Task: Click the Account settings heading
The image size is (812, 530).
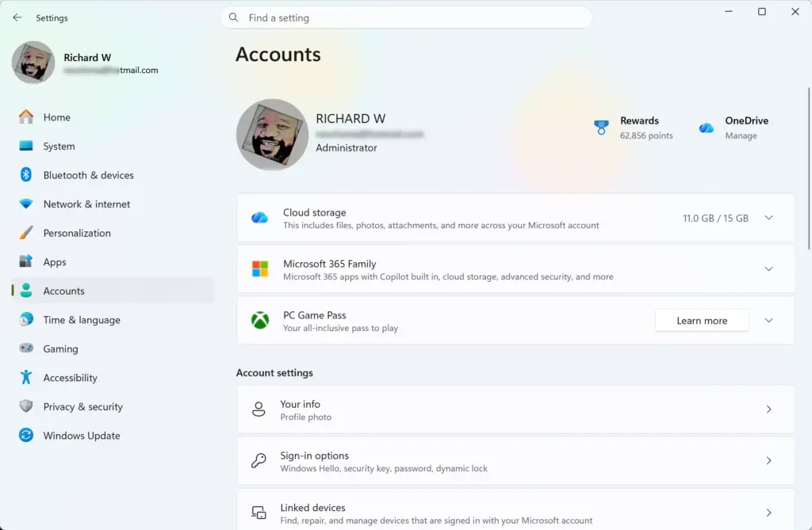Action: click(x=274, y=372)
